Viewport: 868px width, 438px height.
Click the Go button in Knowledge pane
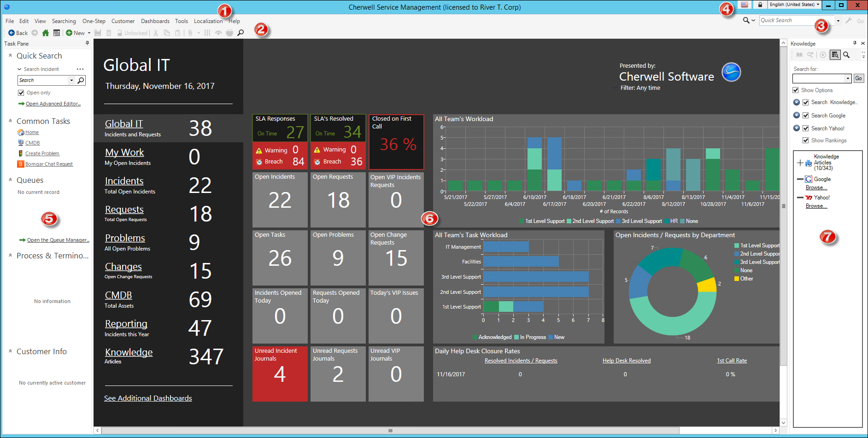(x=858, y=78)
